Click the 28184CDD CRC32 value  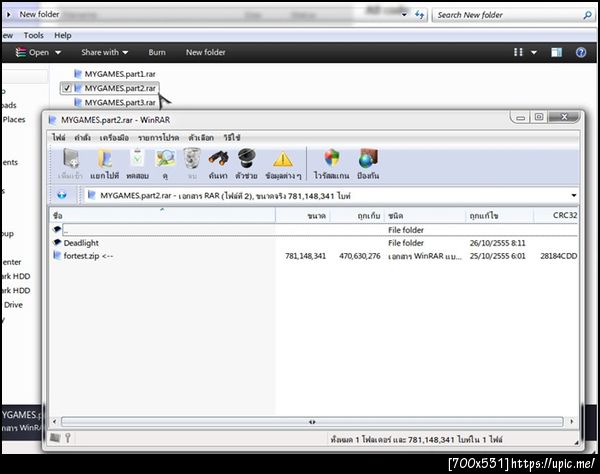tap(559, 256)
